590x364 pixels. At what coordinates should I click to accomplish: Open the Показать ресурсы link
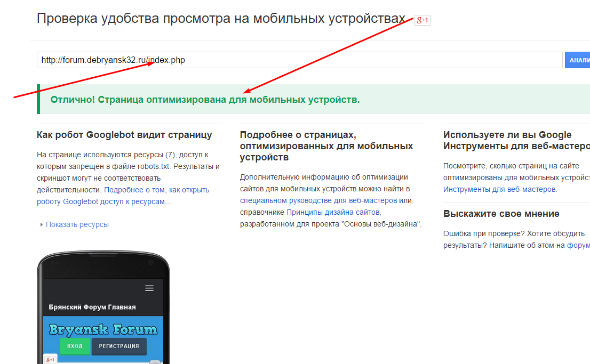[77, 224]
